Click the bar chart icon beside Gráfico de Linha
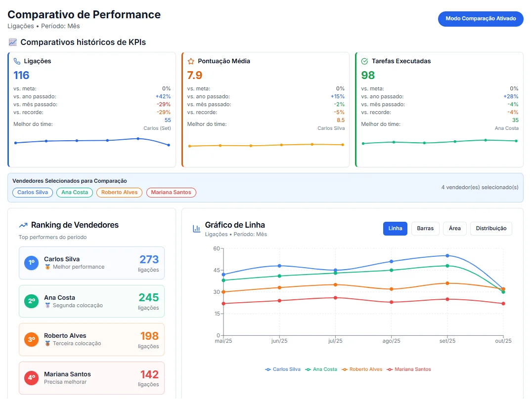532x401 pixels. (196, 229)
